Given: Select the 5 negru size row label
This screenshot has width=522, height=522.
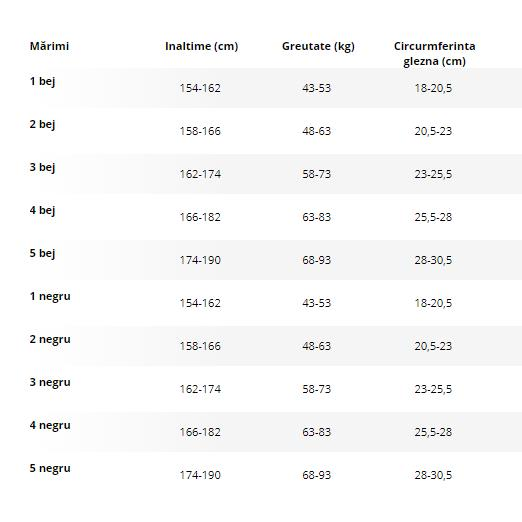Looking at the screenshot, I should 50,468.
